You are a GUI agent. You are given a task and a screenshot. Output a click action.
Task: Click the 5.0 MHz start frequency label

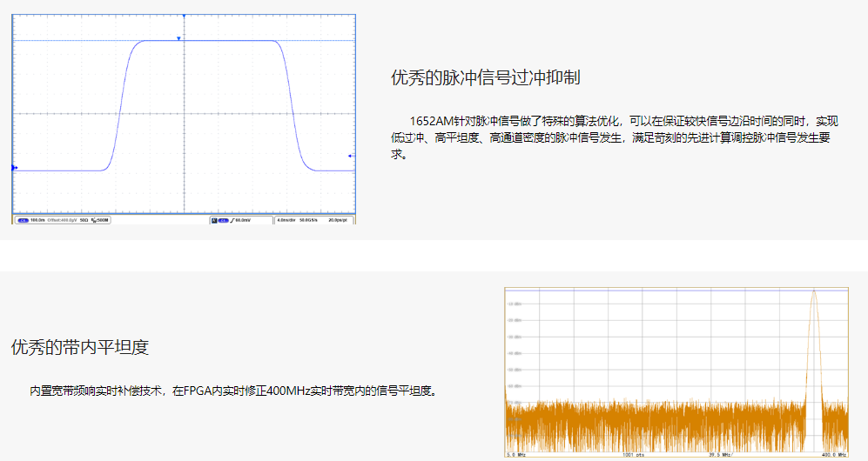point(516,454)
